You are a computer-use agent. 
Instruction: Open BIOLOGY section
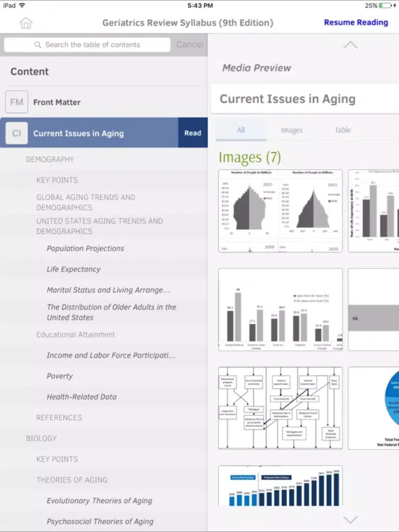41,438
